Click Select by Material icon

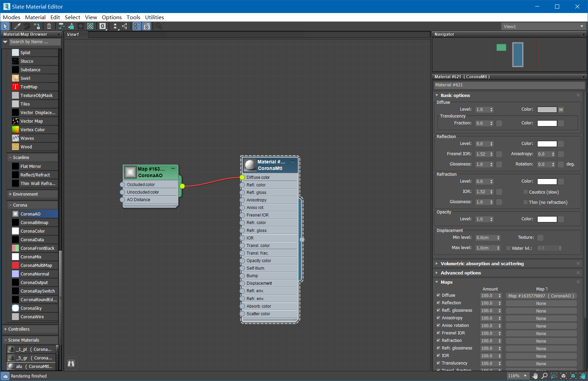tap(158, 26)
